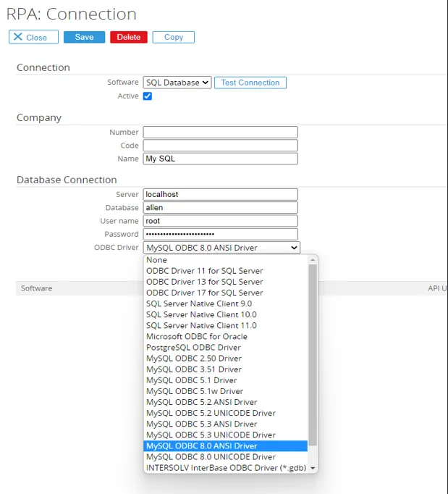Screen dimensions: 448x494
Task: Select MySQL ODBC 8.0 UNICODE Driver
Action: (x=225, y=457)
